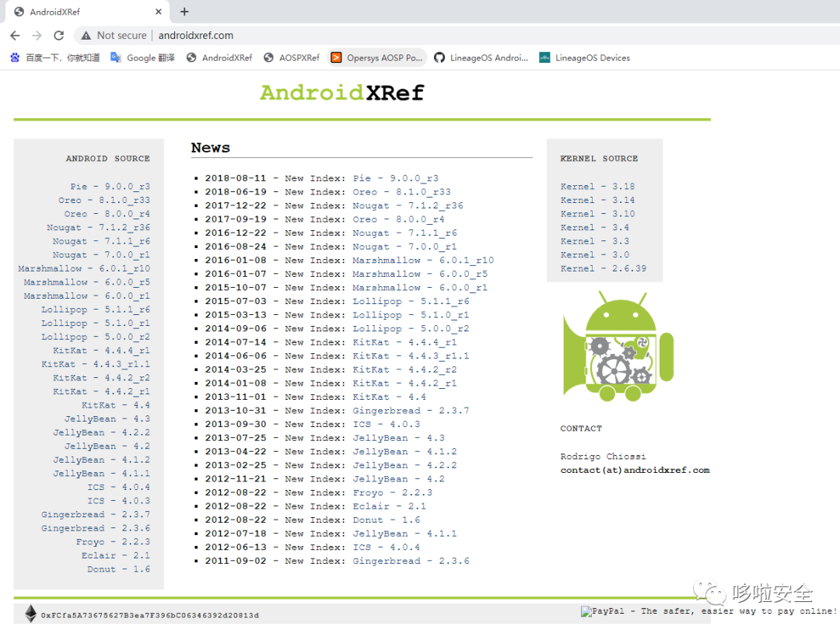Click News link JellyBean - 4.1.2
Image resolution: width=840 pixels, height=630 pixels.
tap(405, 452)
